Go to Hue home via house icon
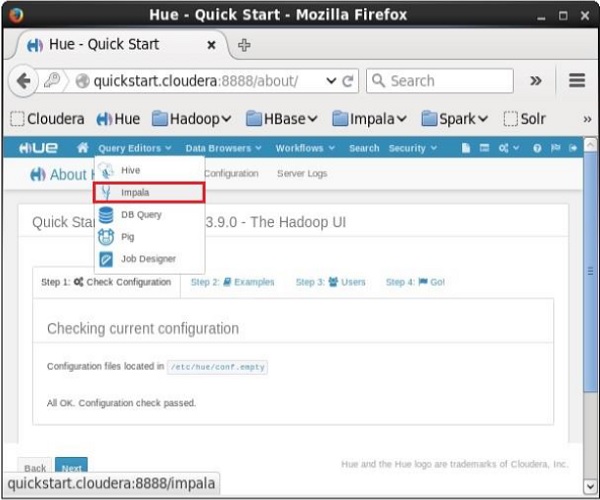Viewport: 600px width, 500px height. [83, 148]
